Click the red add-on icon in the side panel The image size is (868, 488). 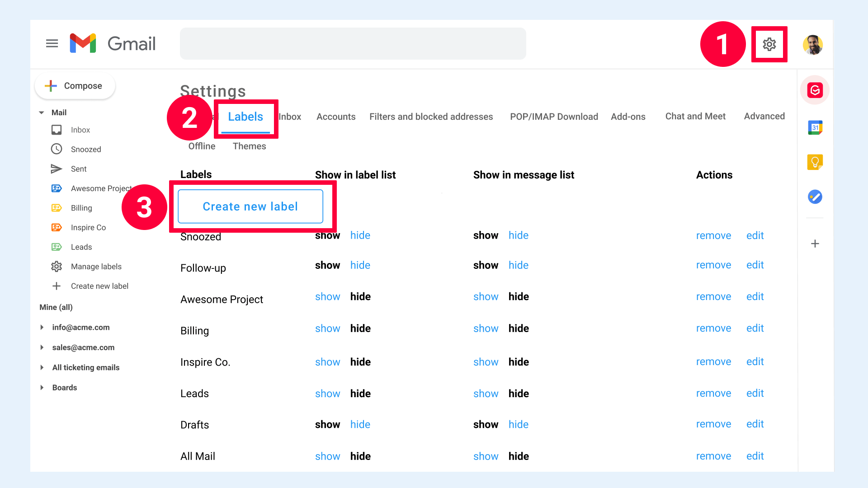coord(815,90)
